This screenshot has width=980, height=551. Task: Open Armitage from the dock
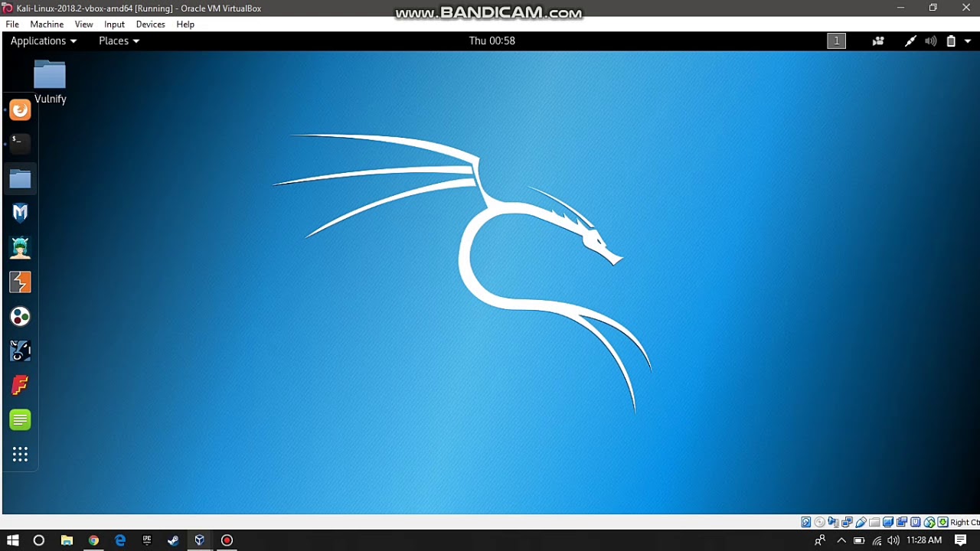tap(20, 247)
